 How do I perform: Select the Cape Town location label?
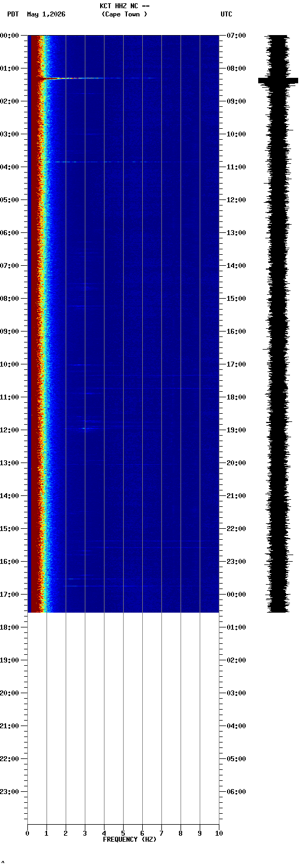tap(124, 14)
